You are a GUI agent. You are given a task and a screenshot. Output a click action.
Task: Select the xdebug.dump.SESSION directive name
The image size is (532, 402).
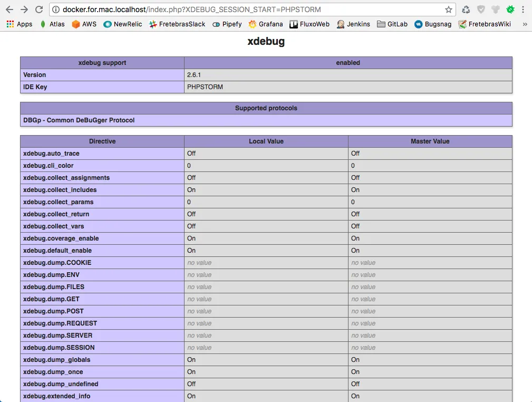coord(59,348)
